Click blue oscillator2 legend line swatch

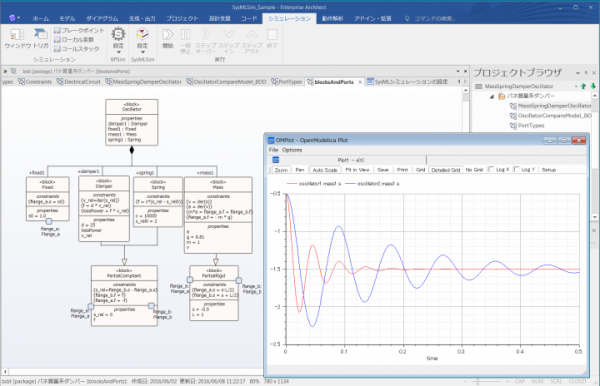(x=350, y=184)
